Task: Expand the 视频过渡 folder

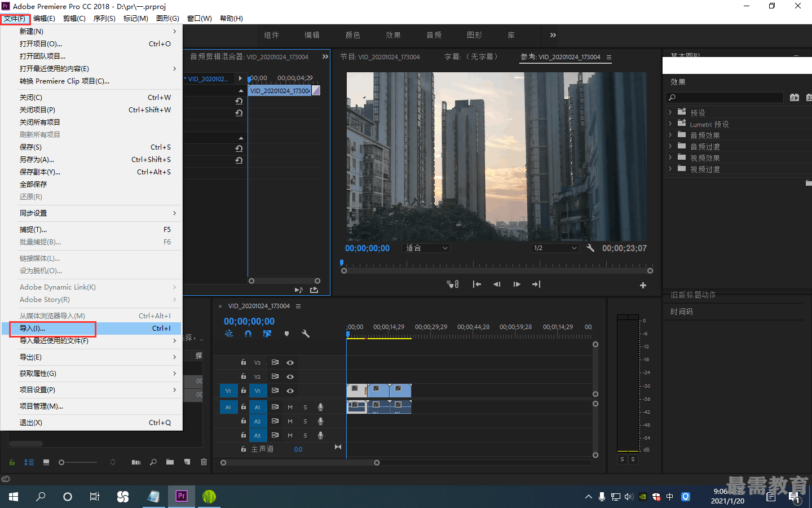Action: (x=670, y=169)
